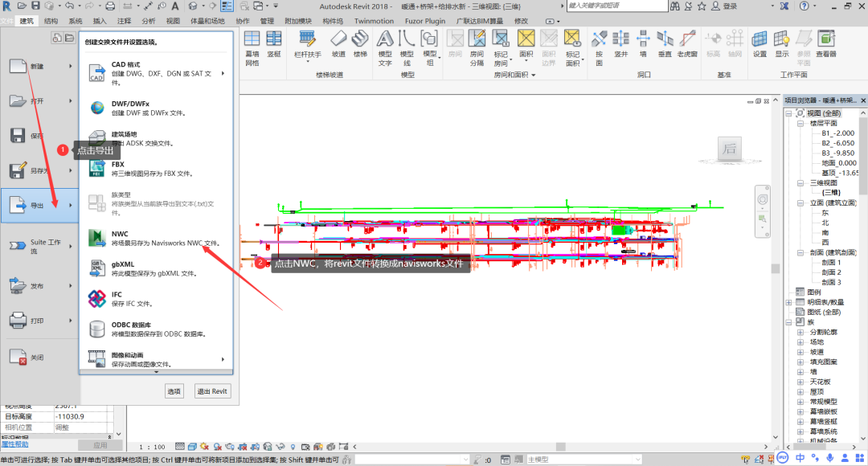
Task: Click the images and animations export icon
Action: click(x=97, y=358)
